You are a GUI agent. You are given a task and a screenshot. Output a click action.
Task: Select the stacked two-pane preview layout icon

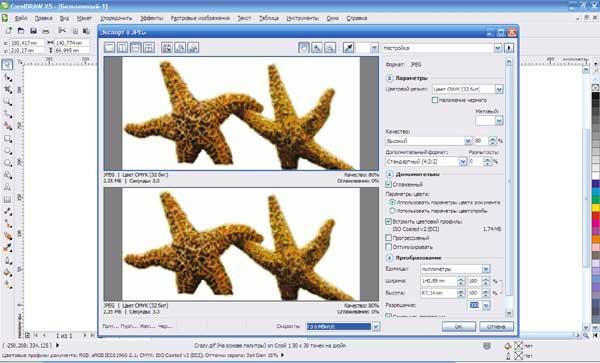135,47
